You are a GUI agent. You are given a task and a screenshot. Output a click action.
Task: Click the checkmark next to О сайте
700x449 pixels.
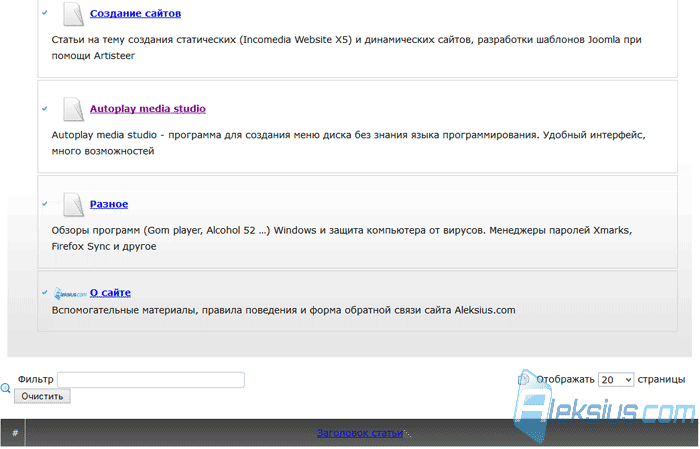[45, 293]
